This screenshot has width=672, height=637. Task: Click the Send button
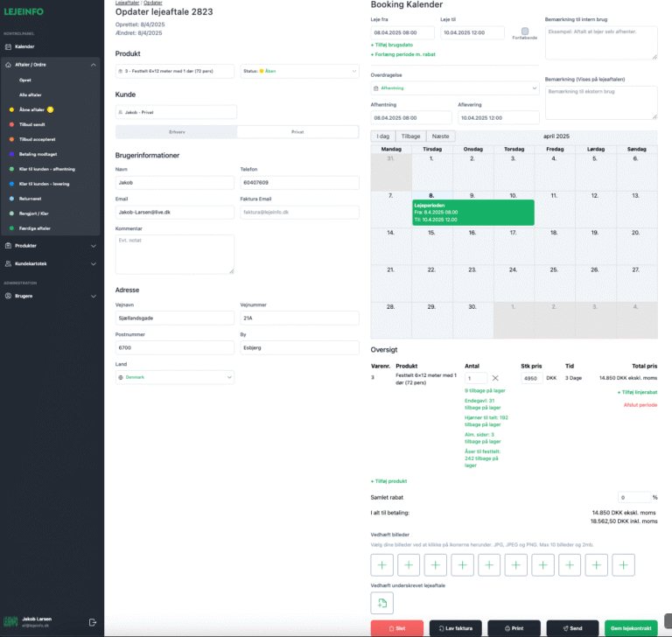[572, 628]
